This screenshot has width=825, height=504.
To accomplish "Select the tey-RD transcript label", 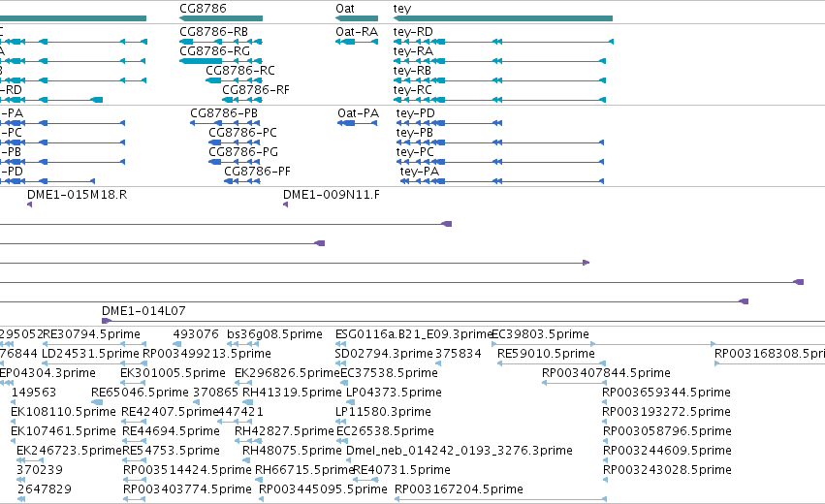I will coord(413,32).
